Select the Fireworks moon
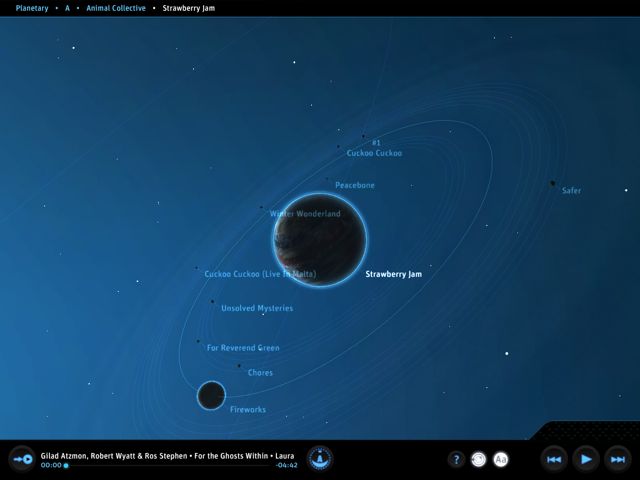640x480 pixels. pos(211,395)
